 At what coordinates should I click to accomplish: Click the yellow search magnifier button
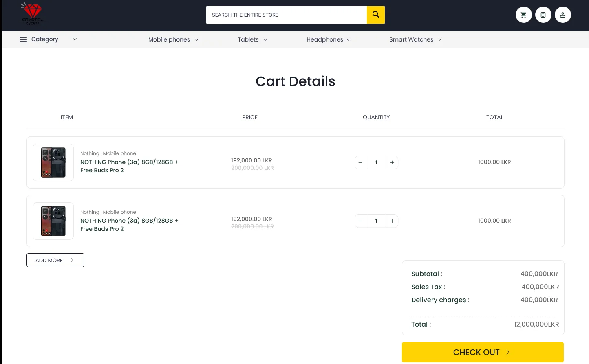(376, 15)
